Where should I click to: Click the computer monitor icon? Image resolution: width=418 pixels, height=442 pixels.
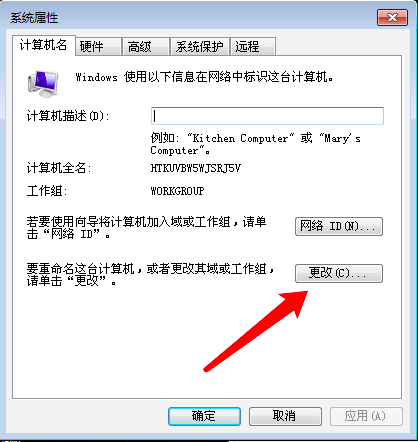43,84
